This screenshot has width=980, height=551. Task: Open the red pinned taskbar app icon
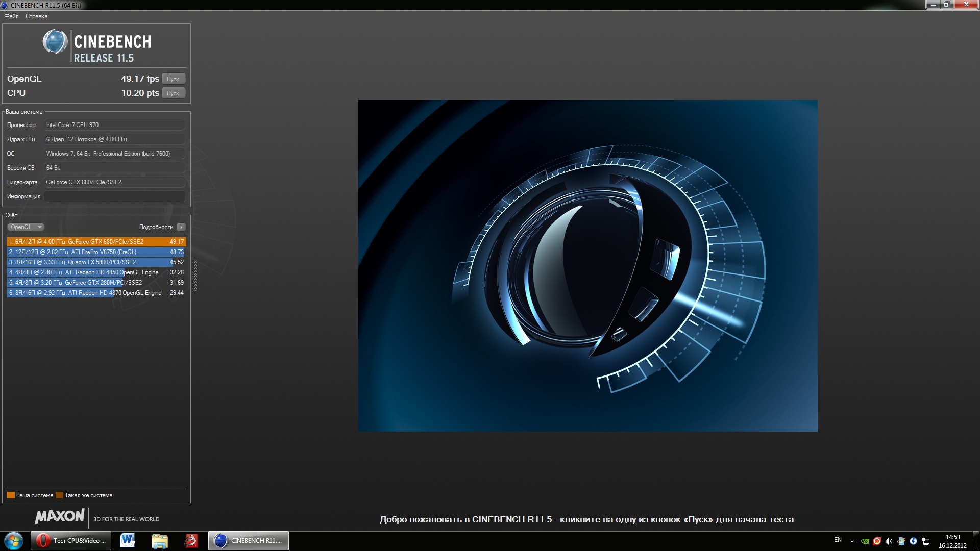click(191, 541)
